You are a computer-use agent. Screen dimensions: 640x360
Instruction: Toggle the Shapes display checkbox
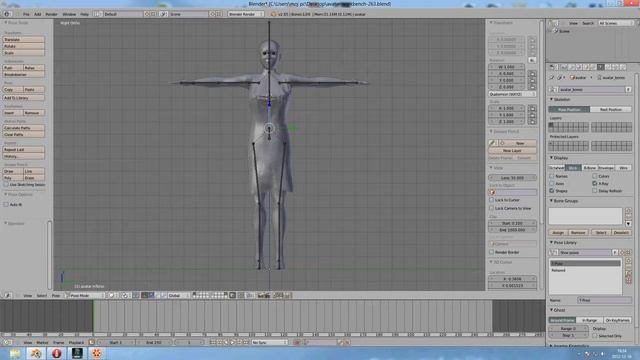tap(552, 191)
